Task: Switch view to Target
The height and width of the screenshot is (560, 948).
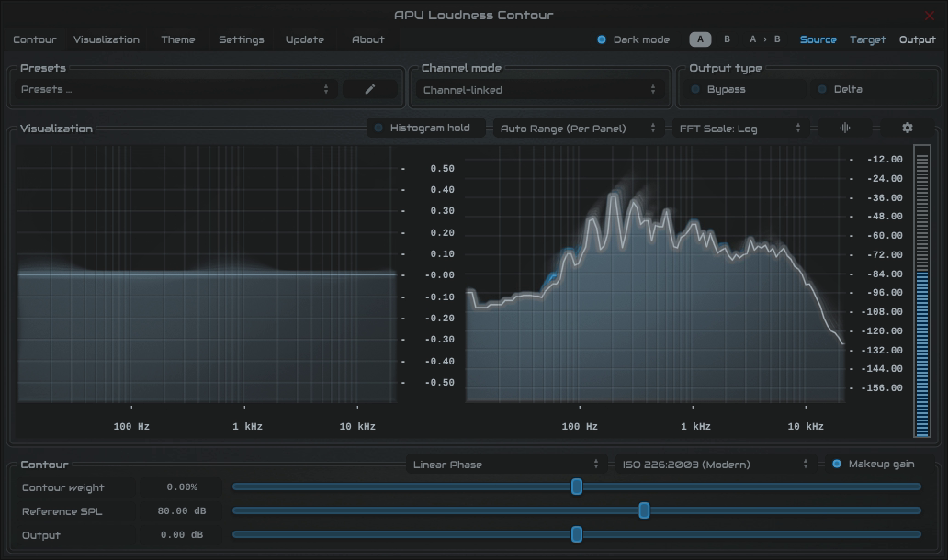Action: (x=867, y=39)
